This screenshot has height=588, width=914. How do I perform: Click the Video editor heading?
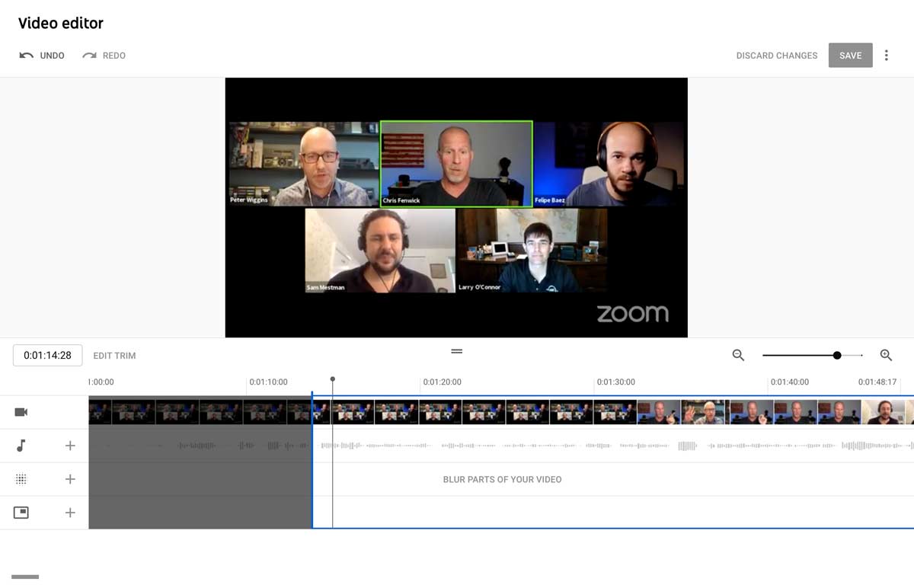point(61,24)
